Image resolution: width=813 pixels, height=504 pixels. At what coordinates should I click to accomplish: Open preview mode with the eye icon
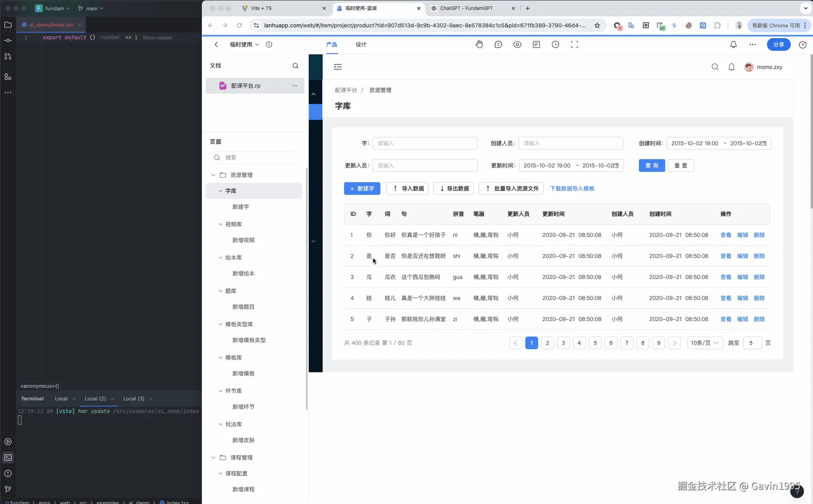(x=517, y=44)
